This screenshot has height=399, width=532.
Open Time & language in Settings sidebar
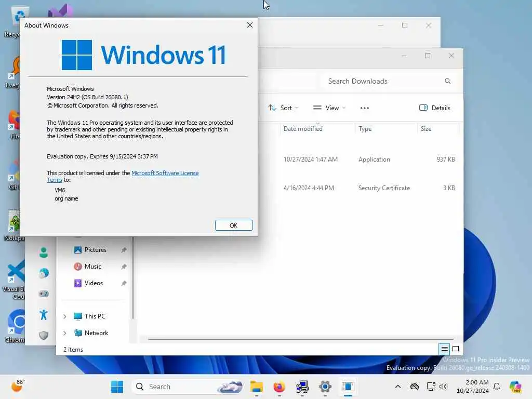tap(44, 273)
